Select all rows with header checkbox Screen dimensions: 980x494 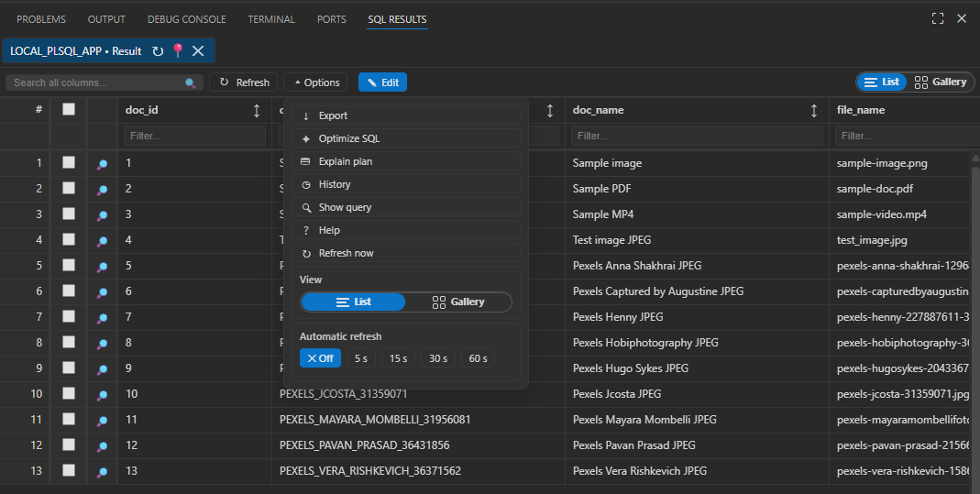click(69, 109)
